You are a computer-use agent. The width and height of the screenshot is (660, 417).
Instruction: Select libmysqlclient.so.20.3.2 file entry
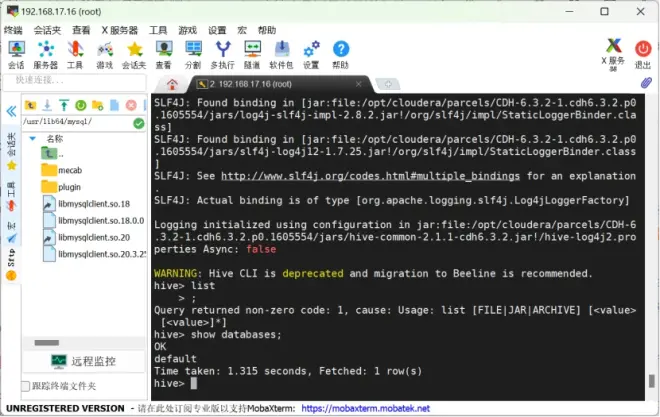[94, 254]
